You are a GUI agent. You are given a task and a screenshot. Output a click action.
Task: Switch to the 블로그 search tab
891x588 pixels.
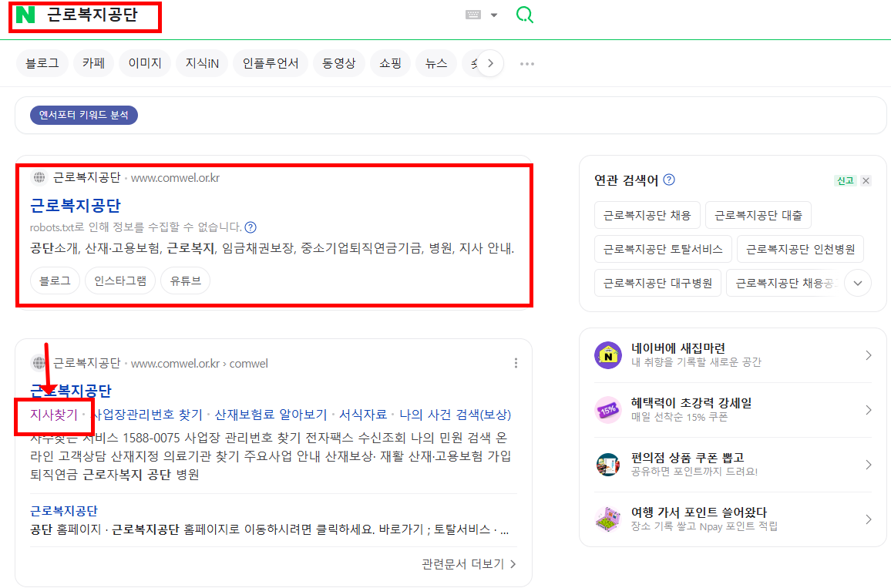(42, 63)
